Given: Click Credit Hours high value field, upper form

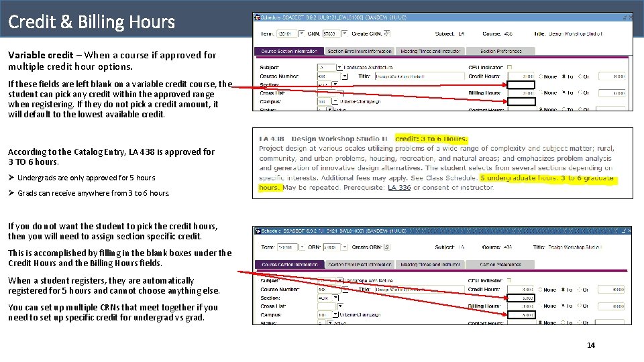Looking at the screenshot, I should [612, 76].
